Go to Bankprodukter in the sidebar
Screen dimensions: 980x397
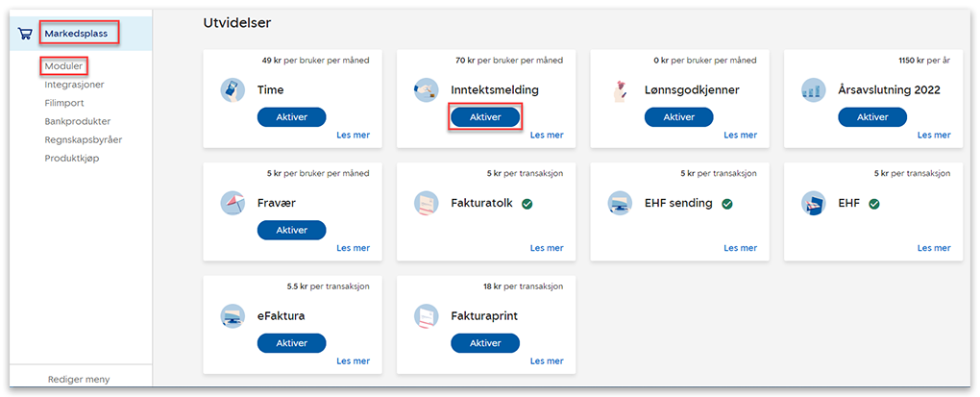pos(77,121)
